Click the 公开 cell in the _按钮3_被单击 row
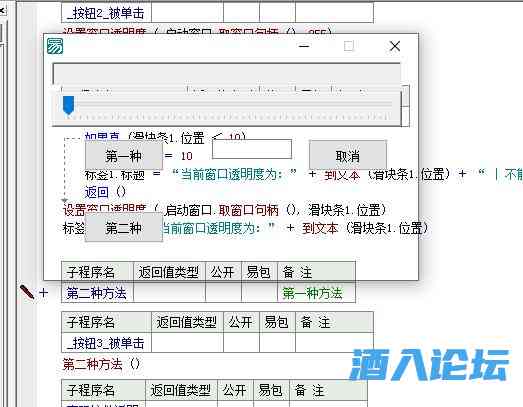The image size is (523, 407). (241, 343)
